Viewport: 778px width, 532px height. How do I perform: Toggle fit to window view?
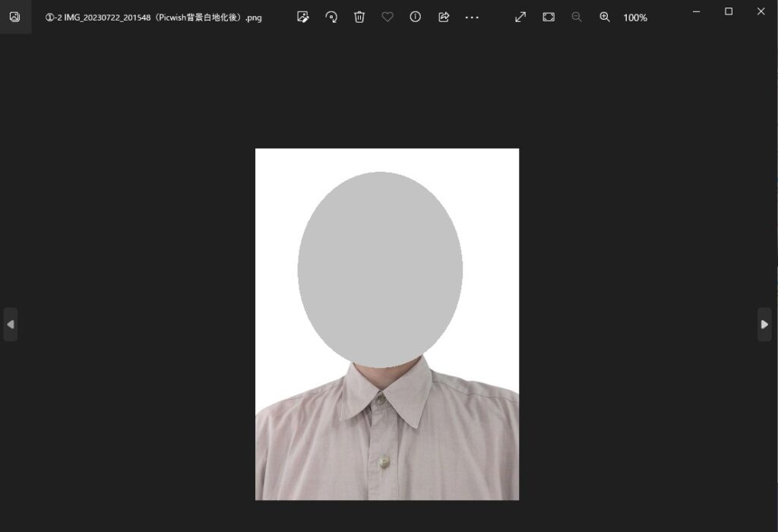[x=549, y=17]
